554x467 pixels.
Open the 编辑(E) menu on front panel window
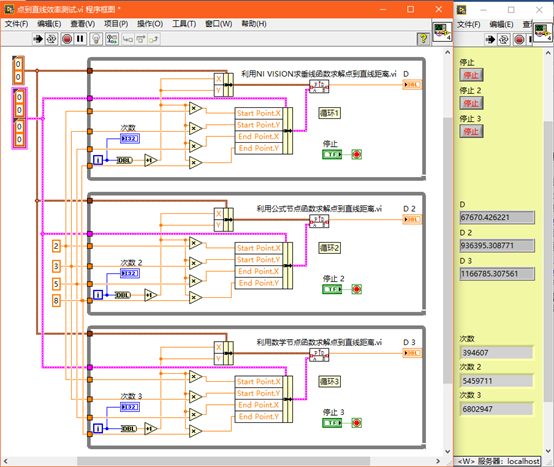point(501,24)
